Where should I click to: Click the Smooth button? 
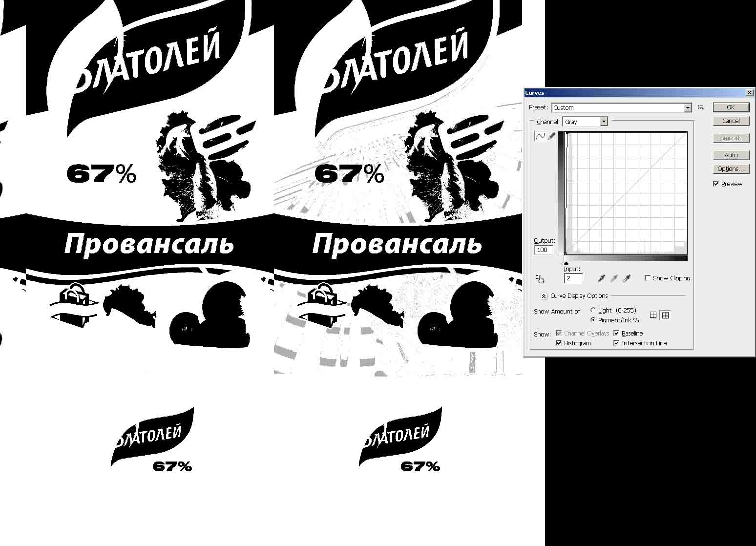(x=731, y=138)
